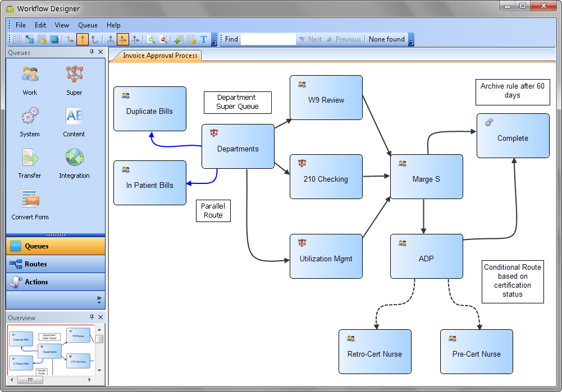Click the Overview horizontal scrollbar right arrow
This screenshot has height=392, width=562.
[x=90, y=380]
